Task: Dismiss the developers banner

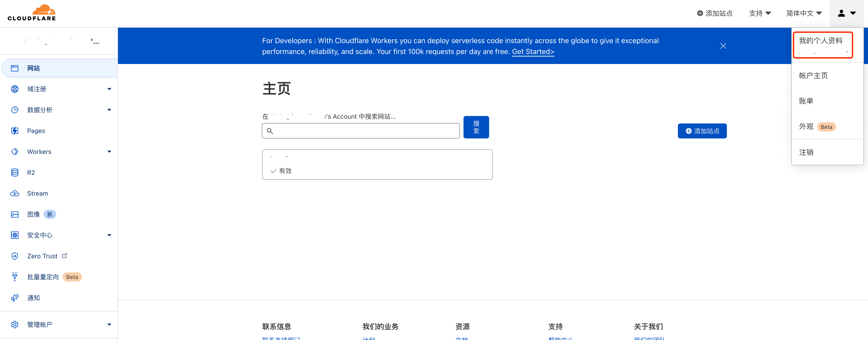Action: tap(723, 46)
